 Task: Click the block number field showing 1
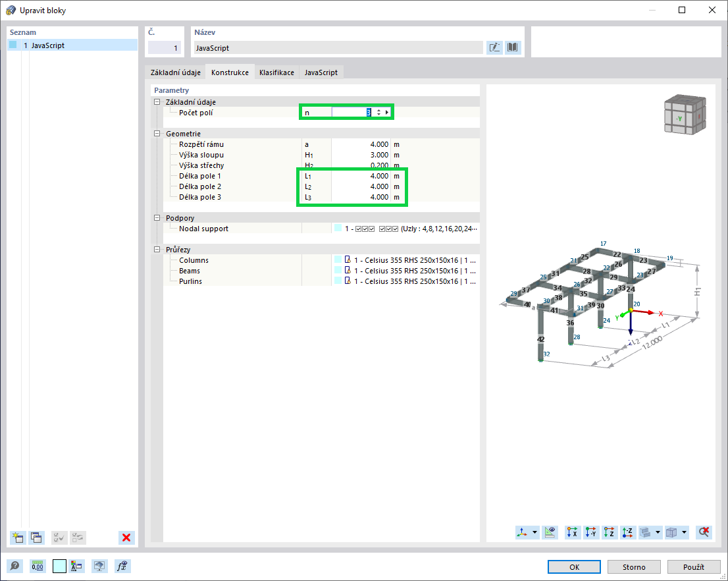(x=165, y=48)
